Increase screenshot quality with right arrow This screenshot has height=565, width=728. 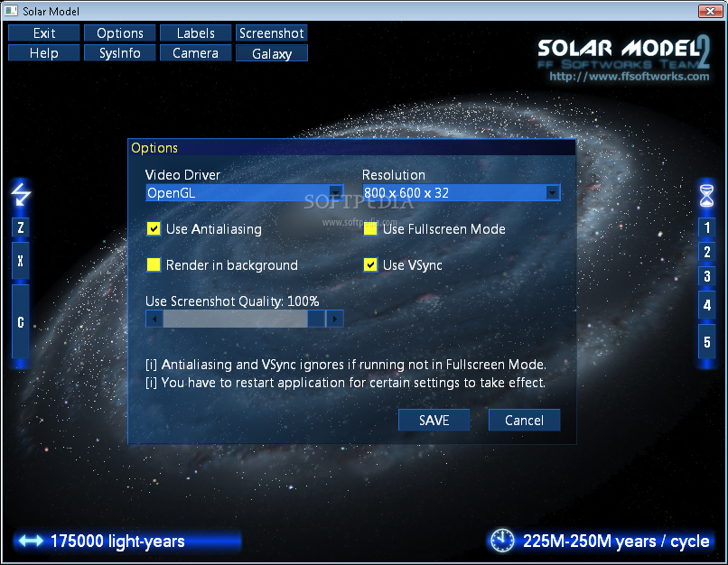[x=335, y=319]
